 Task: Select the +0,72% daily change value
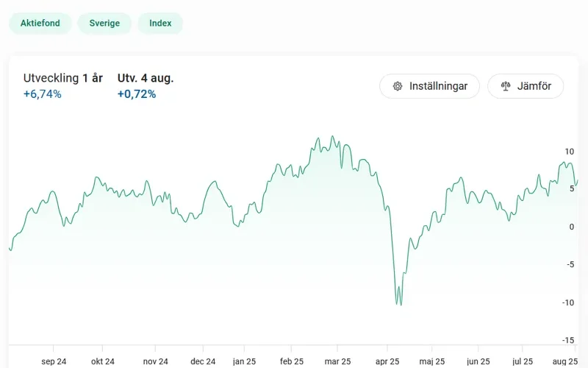pyautogui.click(x=137, y=94)
